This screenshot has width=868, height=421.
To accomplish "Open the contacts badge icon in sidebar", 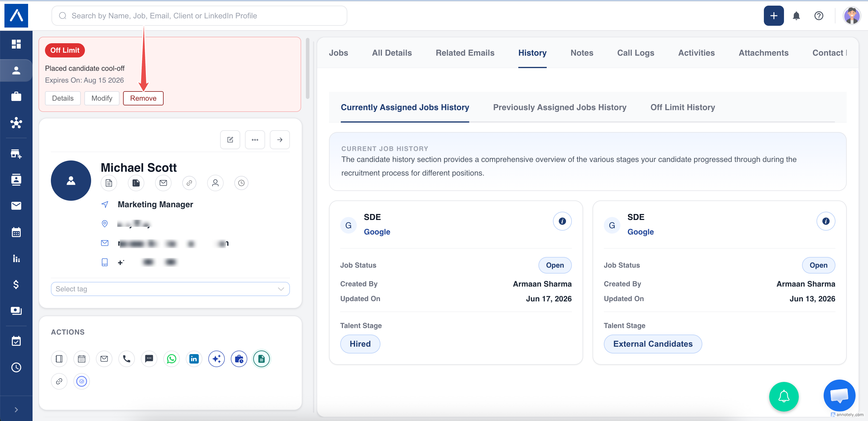I will tap(16, 180).
